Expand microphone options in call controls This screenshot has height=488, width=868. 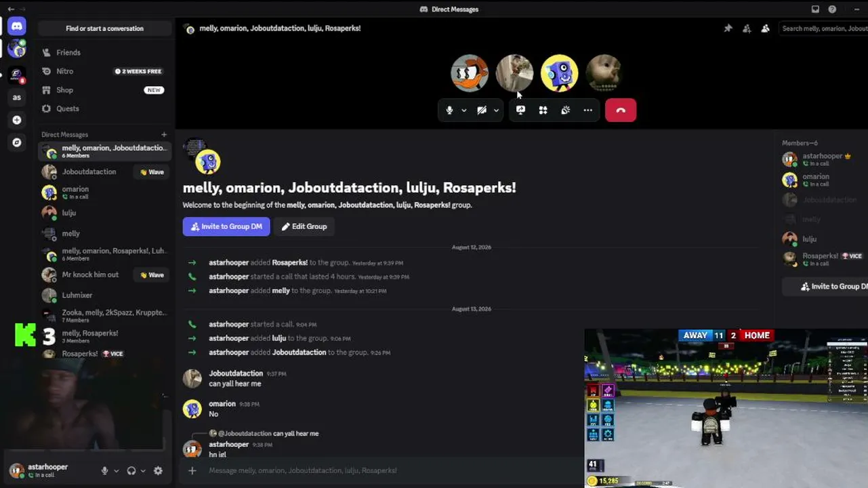(464, 110)
